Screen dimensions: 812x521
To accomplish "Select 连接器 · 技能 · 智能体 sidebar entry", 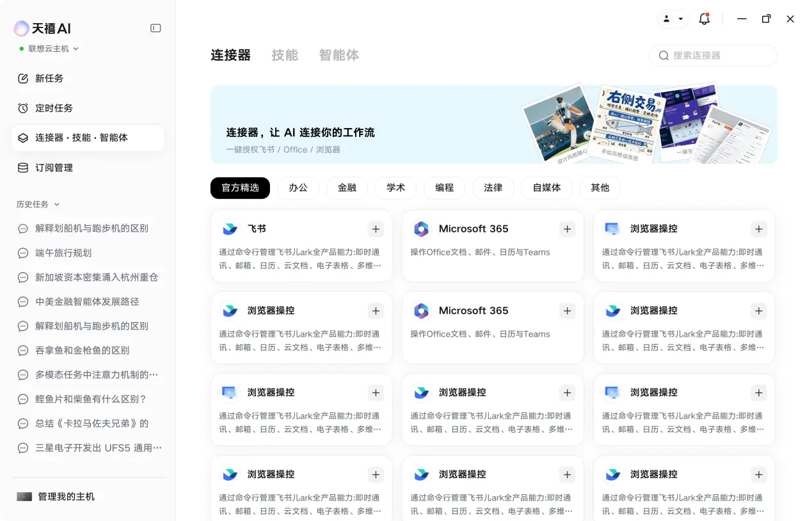I will click(88, 138).
